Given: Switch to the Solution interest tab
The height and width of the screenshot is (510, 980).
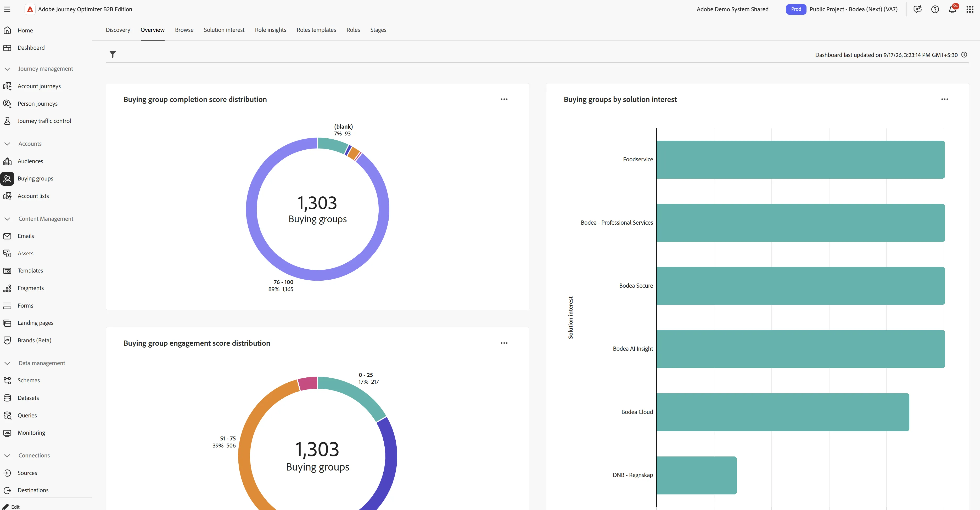Looking at the screenshot, I should click(x=224, y=30).
